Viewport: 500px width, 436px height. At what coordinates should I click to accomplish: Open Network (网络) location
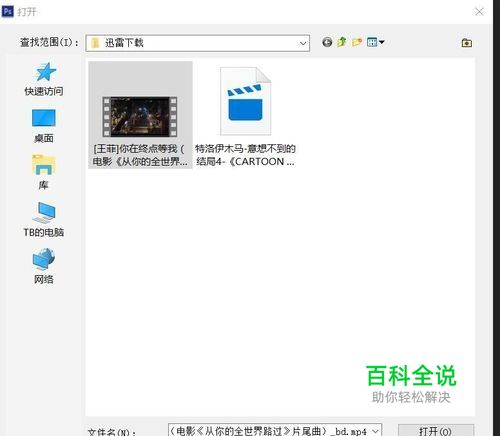coord(44,266)
